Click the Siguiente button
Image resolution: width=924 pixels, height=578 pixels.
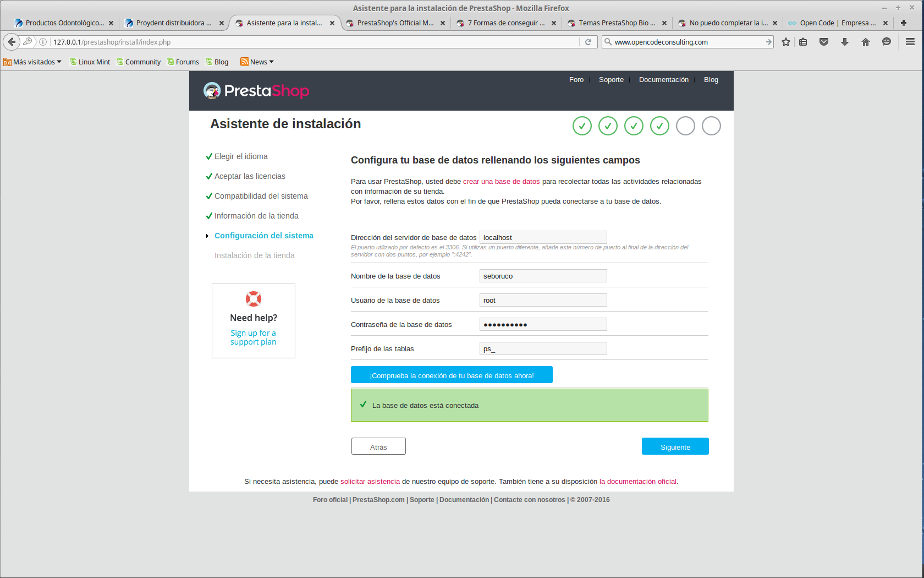[675, 446]
